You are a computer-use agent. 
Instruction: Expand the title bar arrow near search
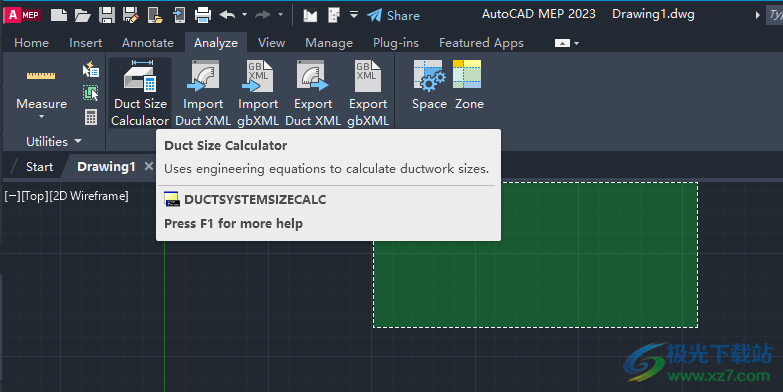[x=758, y=15]
